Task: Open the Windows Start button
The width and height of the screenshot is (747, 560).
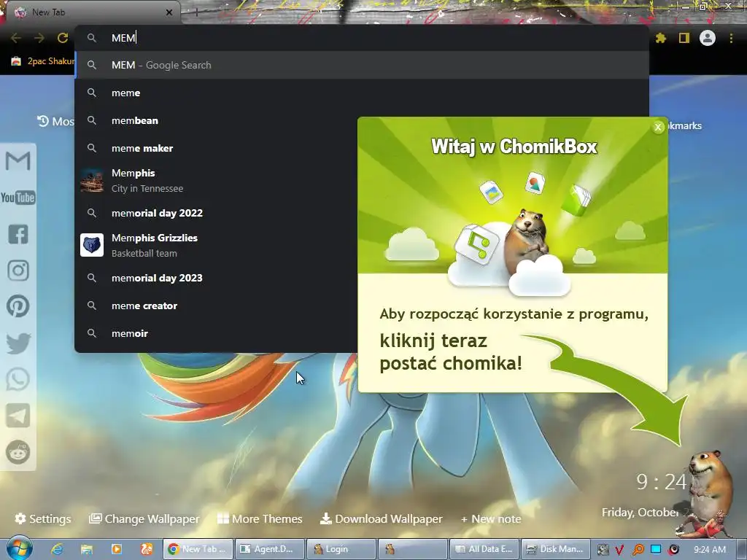Action: pos(20,548)
